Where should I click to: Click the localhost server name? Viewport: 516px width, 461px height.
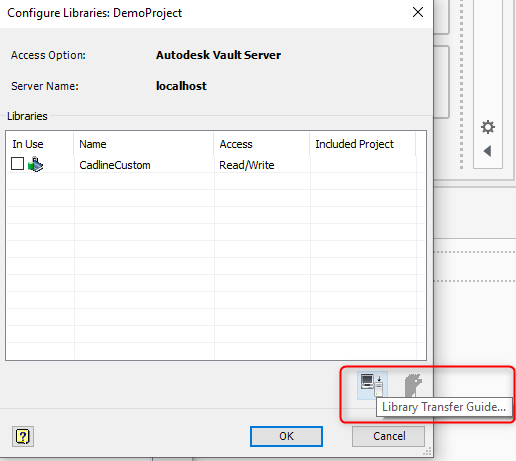[181, 86]
